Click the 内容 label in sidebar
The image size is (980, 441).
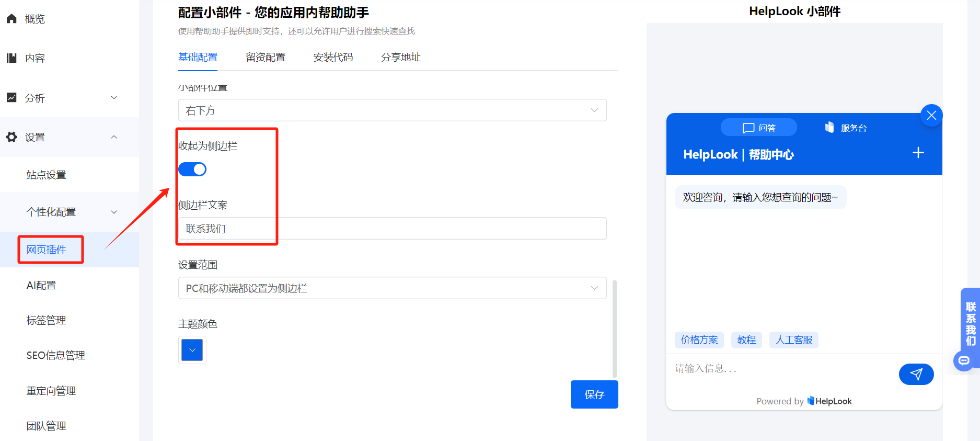pos(35,58)
